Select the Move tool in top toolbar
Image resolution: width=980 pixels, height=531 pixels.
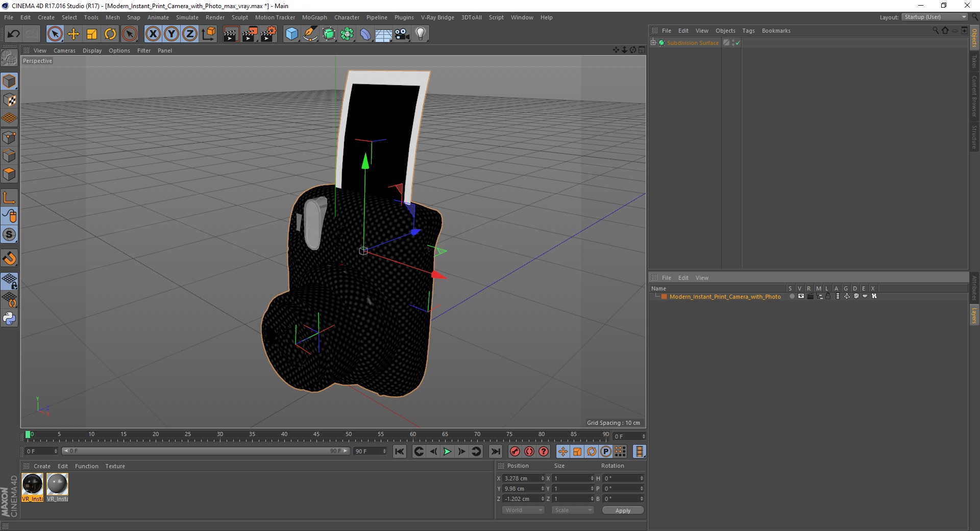73,34
